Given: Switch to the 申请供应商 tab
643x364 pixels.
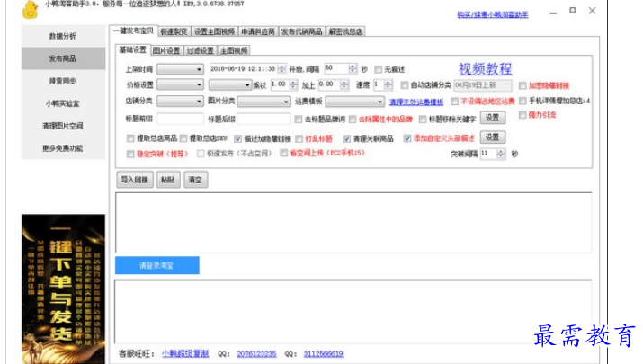Looking at the screenshot, I should tap(258, 31).
